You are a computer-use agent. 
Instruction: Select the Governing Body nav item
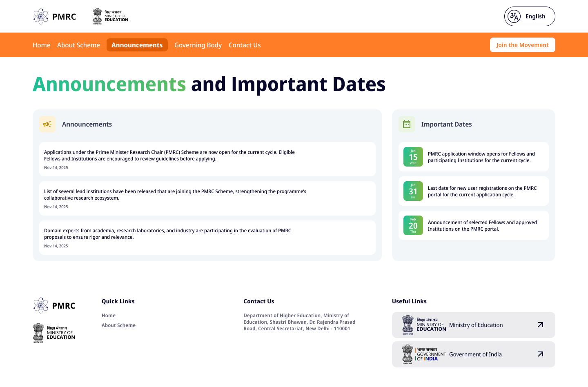(x=198, y=45)
